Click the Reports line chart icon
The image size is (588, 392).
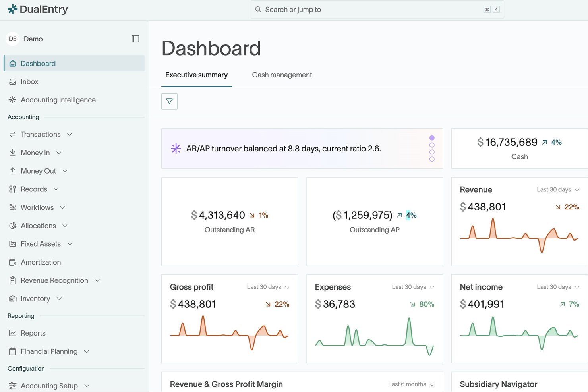(x=13, y=333)
